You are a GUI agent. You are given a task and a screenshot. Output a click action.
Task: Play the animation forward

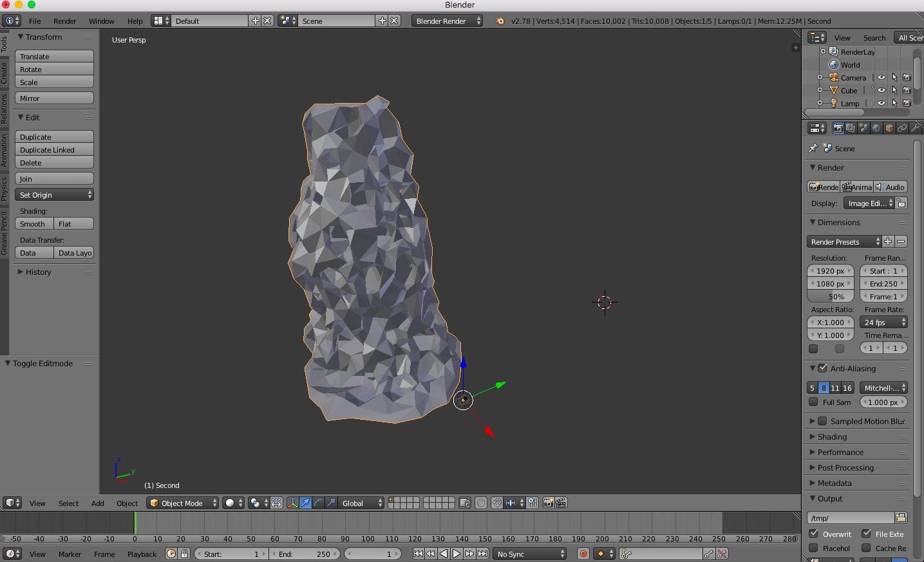pos(457,554)
